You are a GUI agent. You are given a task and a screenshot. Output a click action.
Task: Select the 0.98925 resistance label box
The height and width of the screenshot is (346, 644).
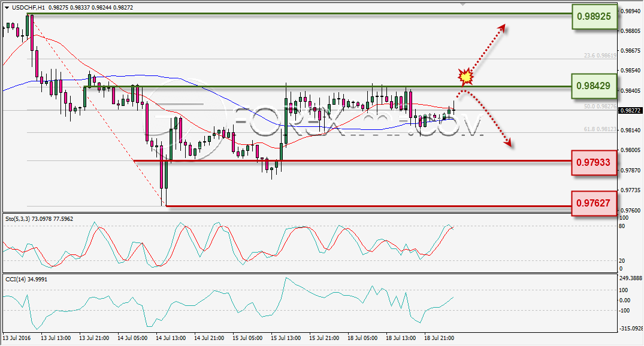(594, 17)
